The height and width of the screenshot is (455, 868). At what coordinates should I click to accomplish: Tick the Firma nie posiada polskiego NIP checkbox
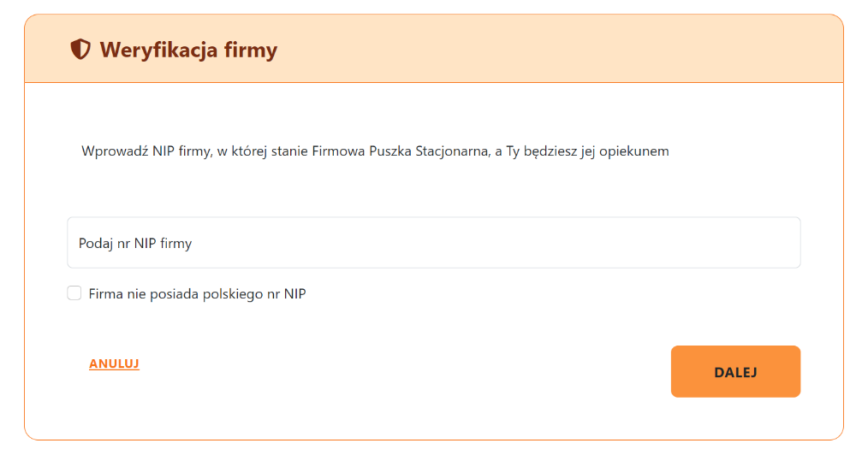(74, 293)
